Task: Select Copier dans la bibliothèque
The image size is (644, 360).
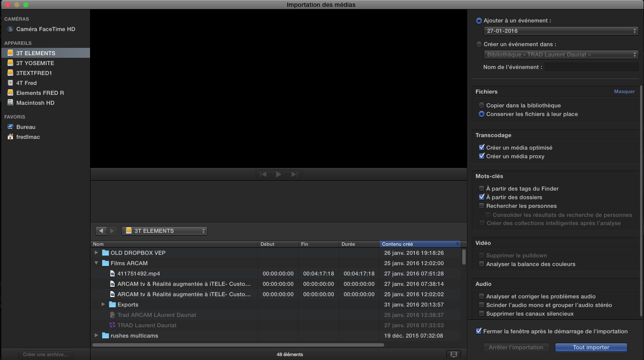Action: coord(481,105)
